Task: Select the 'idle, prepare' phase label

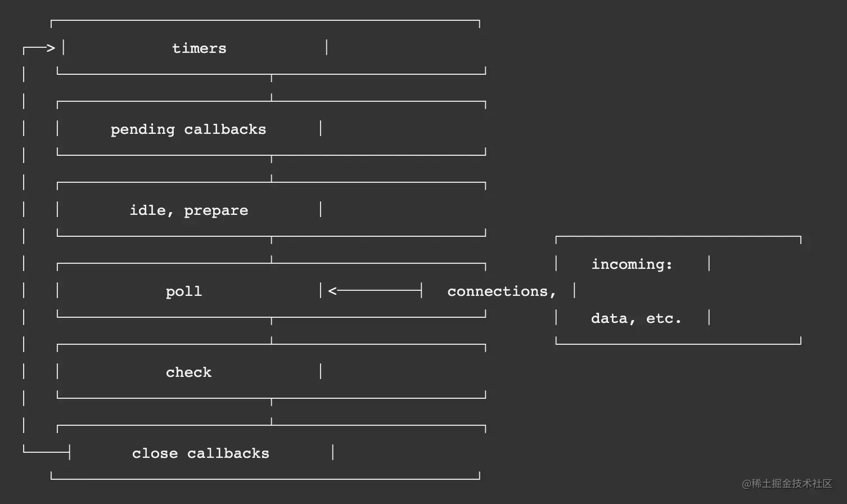Action: pyautogui.click(x=189, y=211)
